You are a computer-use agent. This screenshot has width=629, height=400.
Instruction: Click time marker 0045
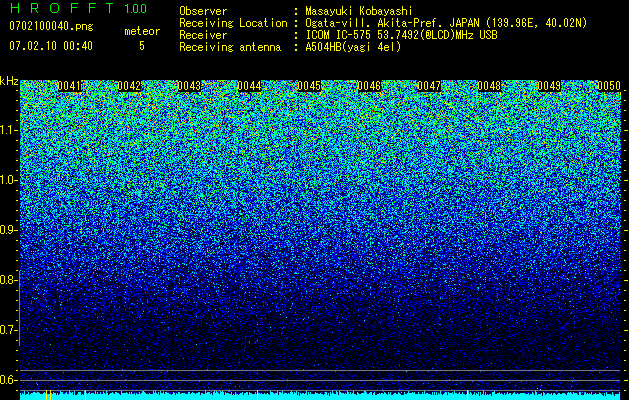click(x=309, y=86)
